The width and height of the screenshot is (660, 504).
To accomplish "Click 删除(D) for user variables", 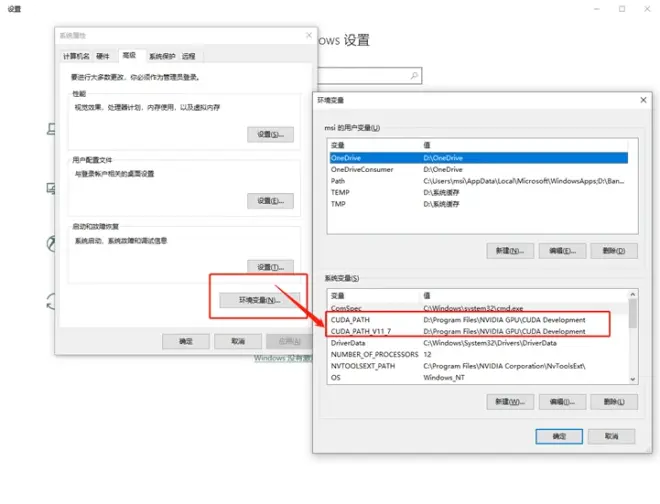I will pos(614,251).
